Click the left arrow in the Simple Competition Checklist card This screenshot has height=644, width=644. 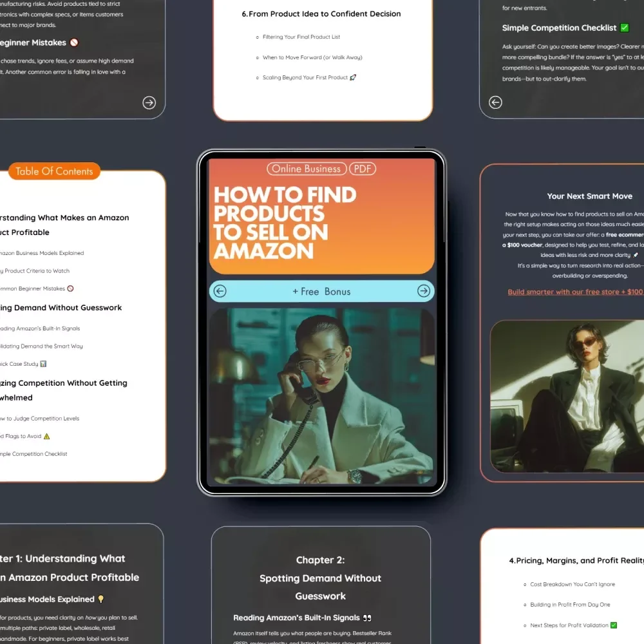tap(495, 102)
